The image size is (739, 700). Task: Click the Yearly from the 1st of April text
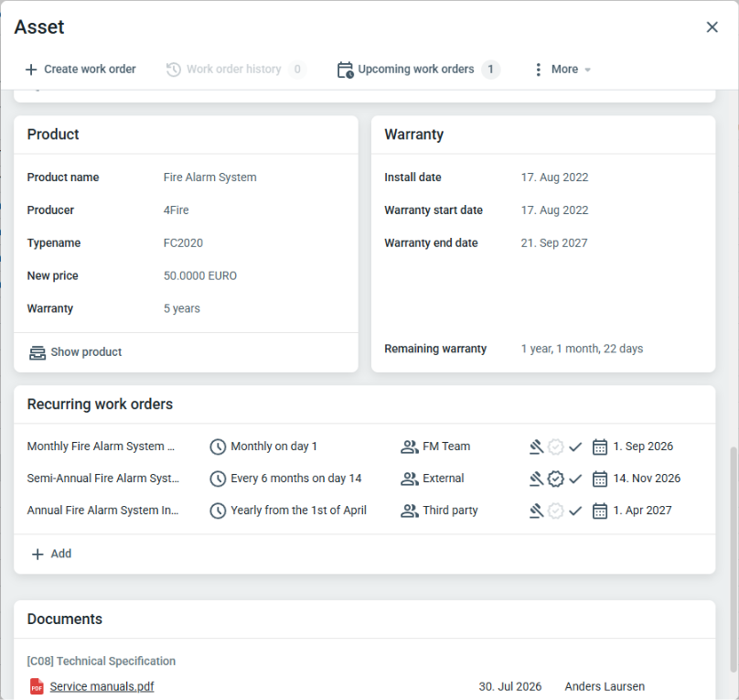[x=299, y=511]
